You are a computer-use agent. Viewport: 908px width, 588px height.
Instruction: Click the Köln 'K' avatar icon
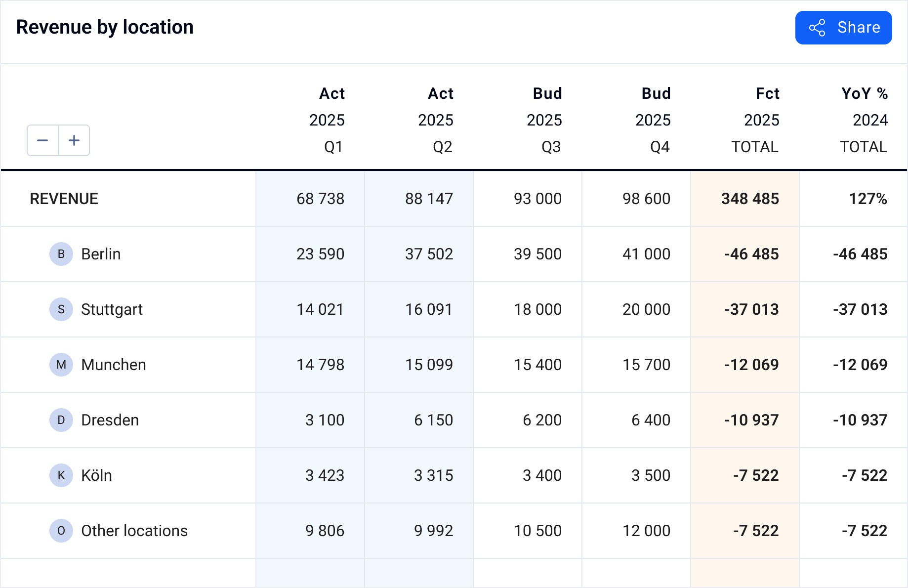point(61,475)
